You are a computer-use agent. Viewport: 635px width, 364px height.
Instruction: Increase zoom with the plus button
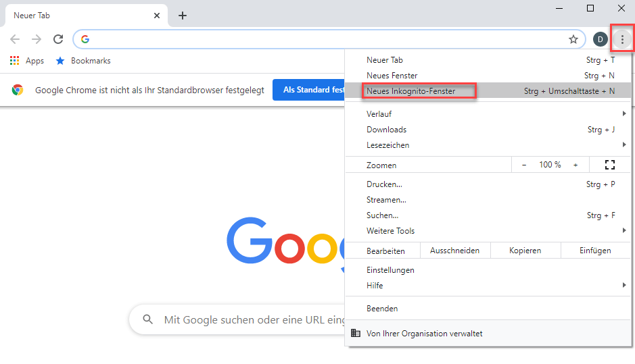pyautogui.click(x=575, y=165)
